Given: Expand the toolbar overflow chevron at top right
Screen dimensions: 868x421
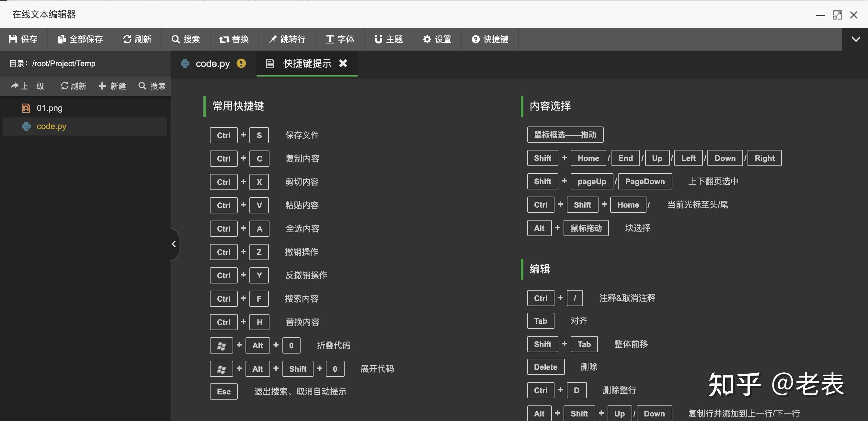Looking at the screenshot, I should (x=856, y=39).
